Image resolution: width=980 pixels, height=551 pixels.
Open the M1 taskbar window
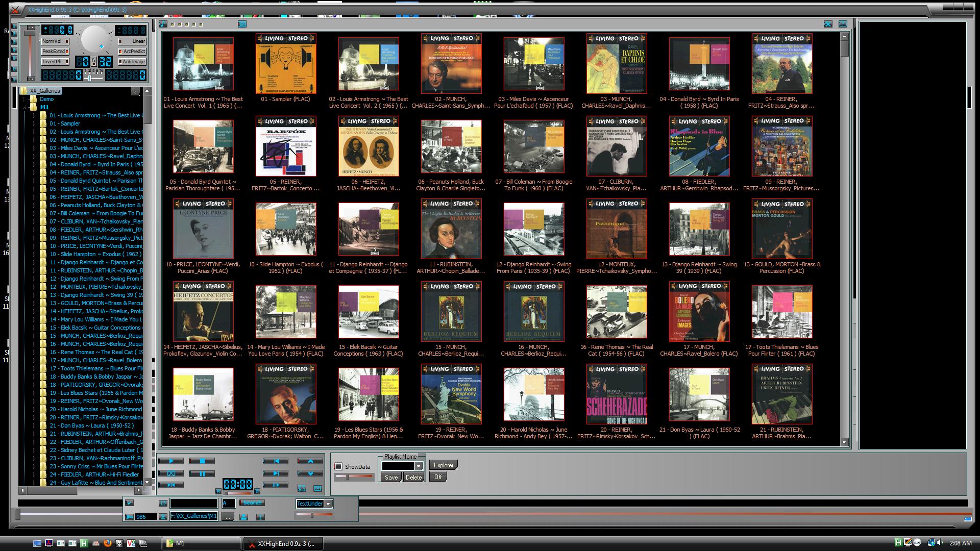tap(202, 543)
